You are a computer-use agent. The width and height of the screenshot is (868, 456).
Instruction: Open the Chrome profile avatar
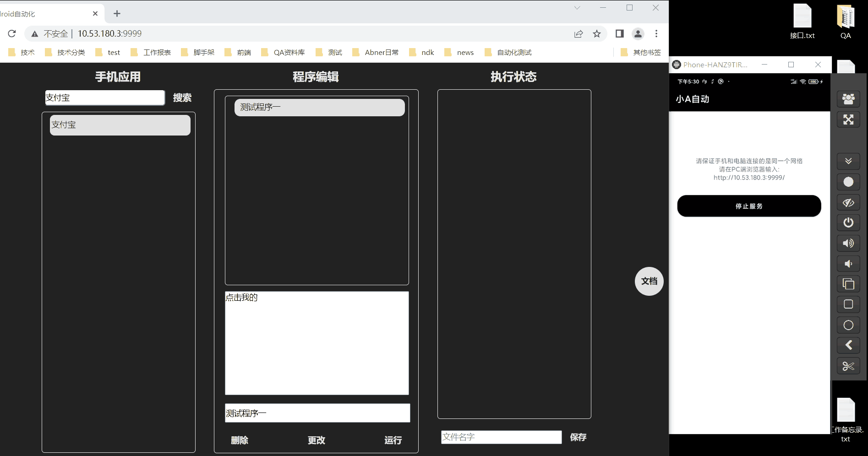(x=638, y=33)
